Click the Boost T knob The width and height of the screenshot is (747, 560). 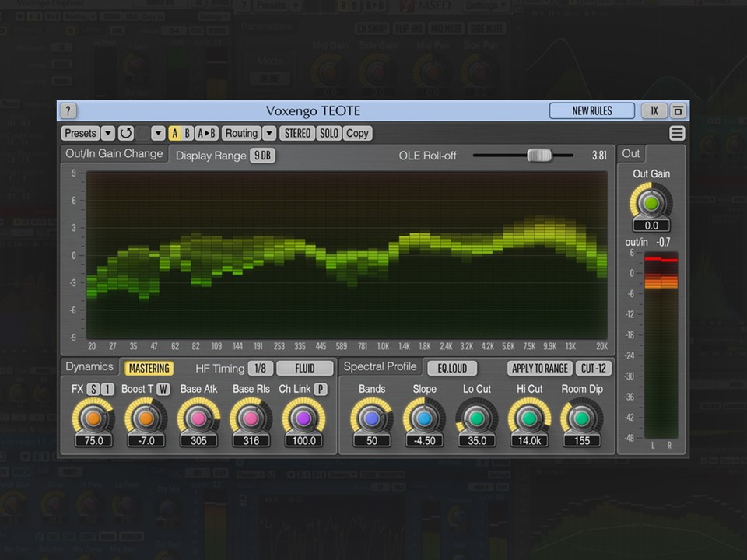[146, 418]
